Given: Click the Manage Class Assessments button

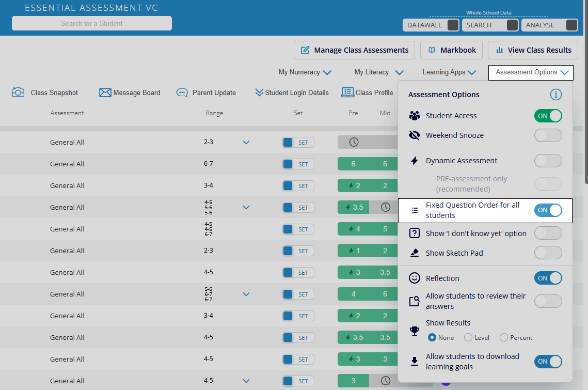Looking at the screenshot, I should (x=354, y=50).
